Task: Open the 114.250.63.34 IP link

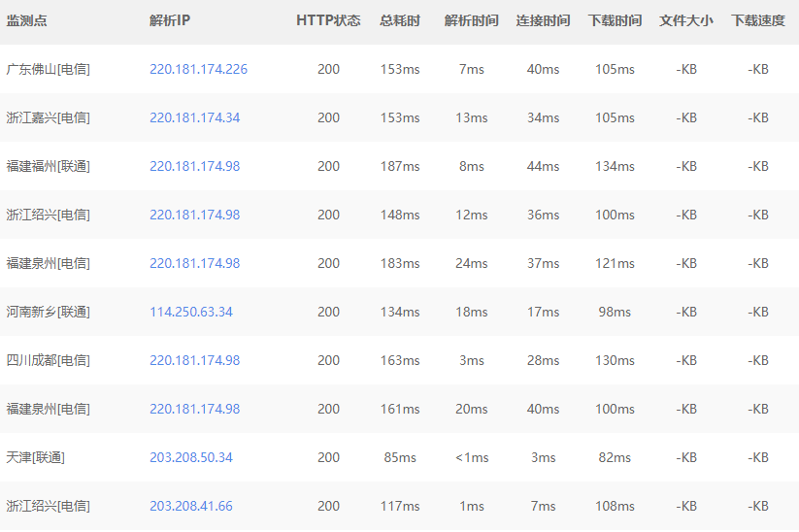Action: [191, 312]
